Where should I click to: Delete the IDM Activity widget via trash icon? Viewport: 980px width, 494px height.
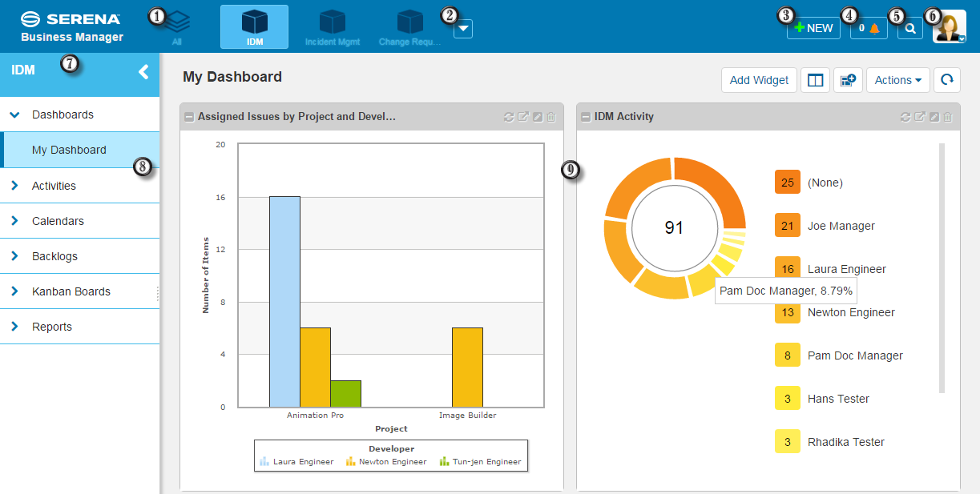(x=948, y=117)
